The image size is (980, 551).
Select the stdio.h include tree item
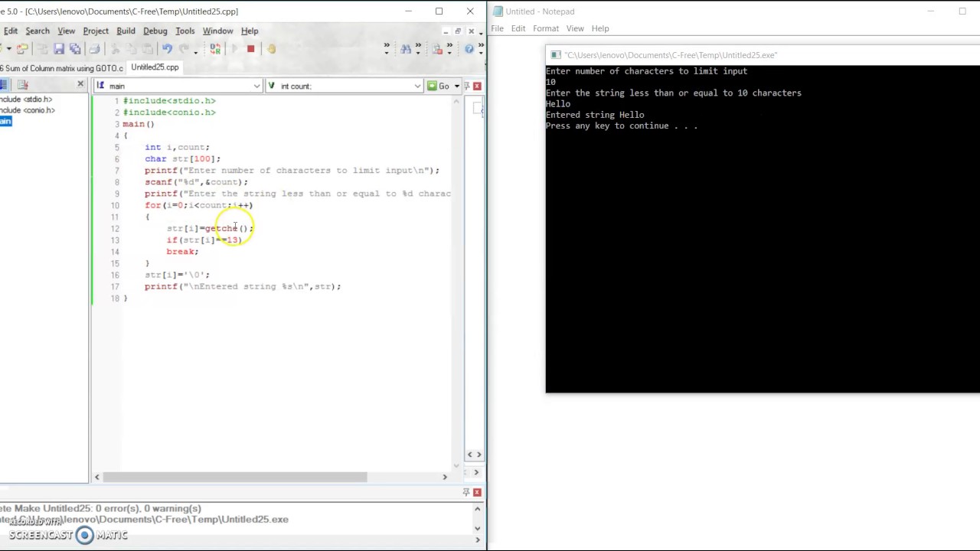[27, 99]
